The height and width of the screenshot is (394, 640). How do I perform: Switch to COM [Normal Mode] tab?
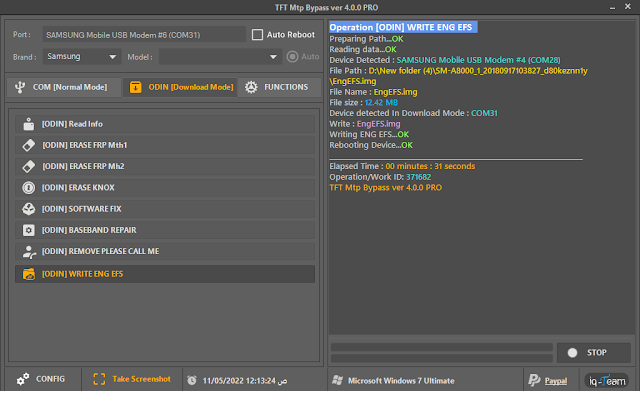(x=64, y=87)
